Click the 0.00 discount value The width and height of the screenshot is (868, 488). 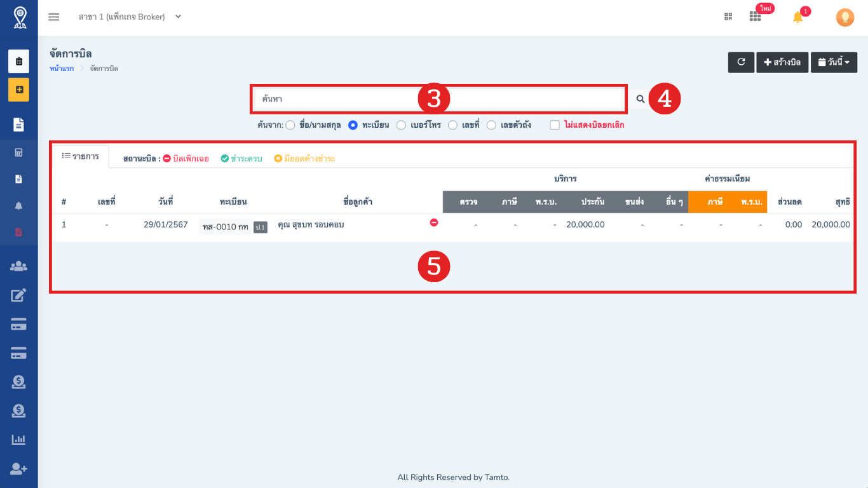click(793, 224)
